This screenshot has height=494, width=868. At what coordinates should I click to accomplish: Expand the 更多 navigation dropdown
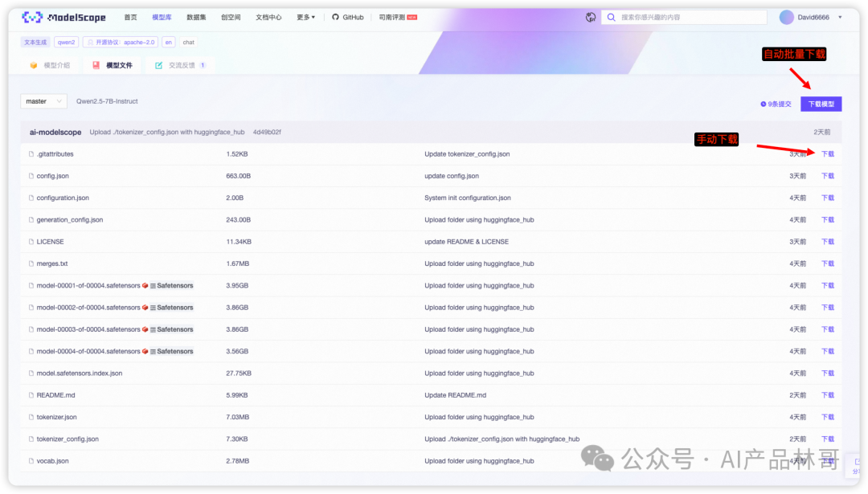point(305,17)
